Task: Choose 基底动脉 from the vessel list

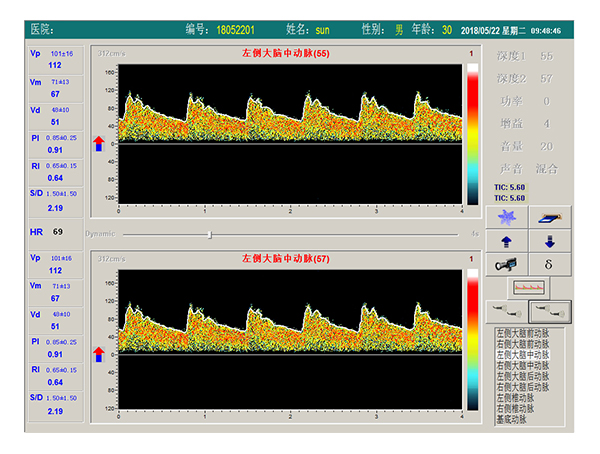Action: (x=516, y=420)
